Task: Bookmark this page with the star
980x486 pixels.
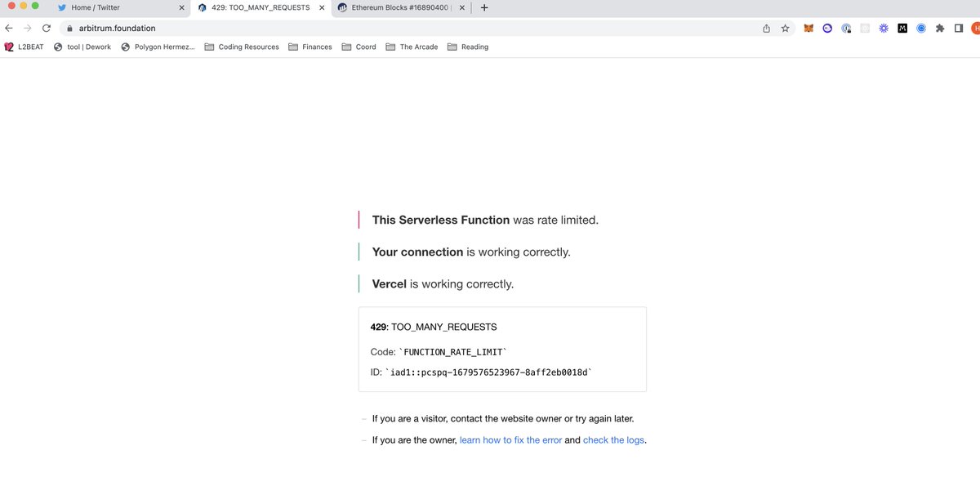Action: 785,28
